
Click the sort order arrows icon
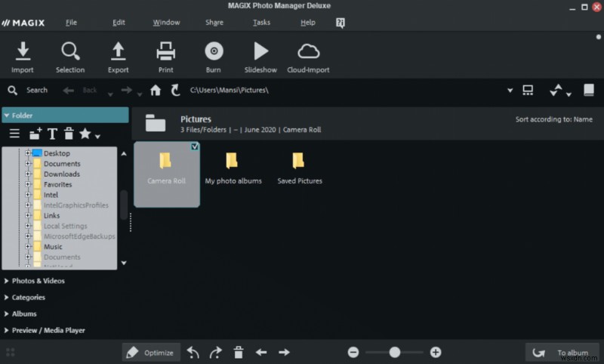(556, 90)
